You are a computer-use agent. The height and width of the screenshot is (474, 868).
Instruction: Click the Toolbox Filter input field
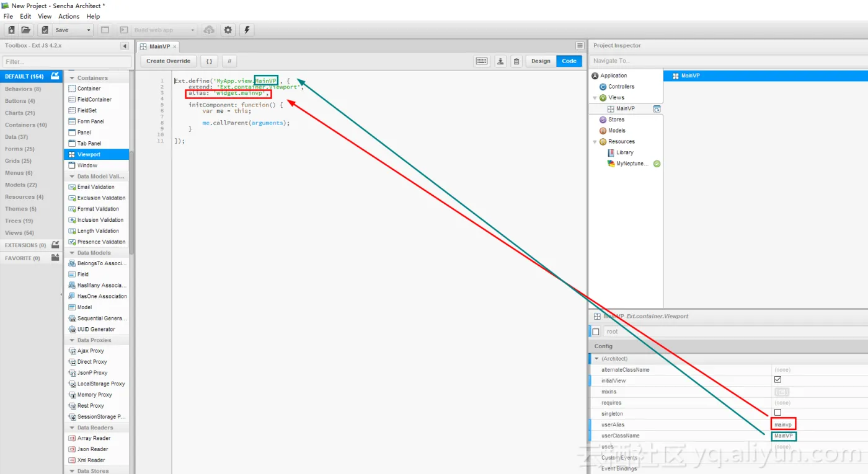pyautogui.click(x=67, y=62)
